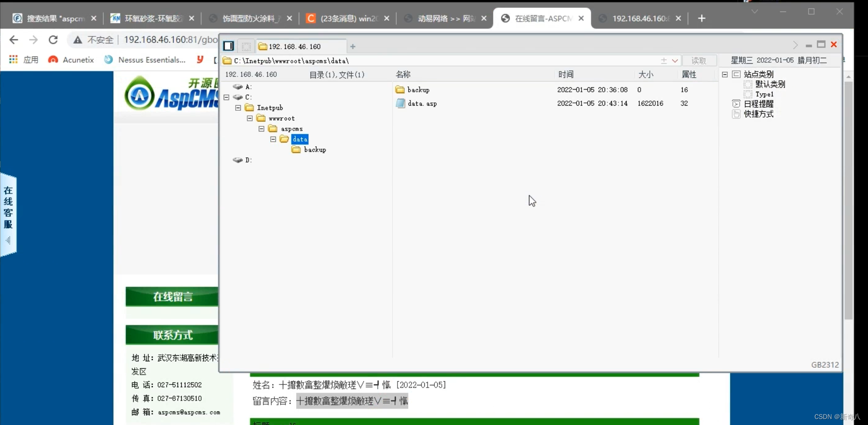Image resolution: width=868 pixels, height=425 pixels.
Task: Open the browser apps grid icon
Action: [x=13, y=60]
